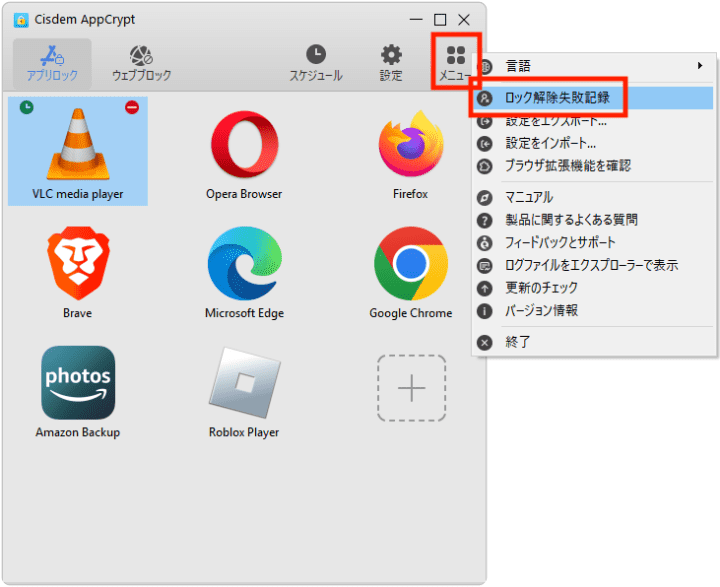Switch to the アプリロック tab
Image resolution: width=720 pixels, height=587 pixels.
pos(52,64)
